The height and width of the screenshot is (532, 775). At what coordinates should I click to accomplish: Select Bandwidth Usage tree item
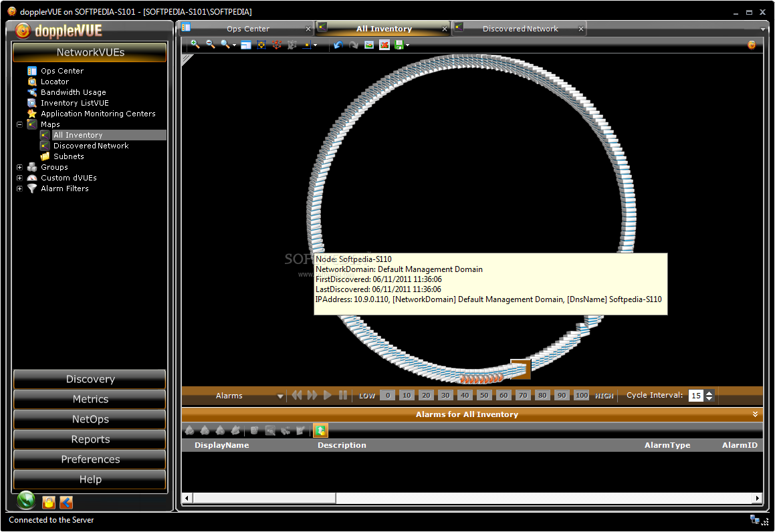73,92
